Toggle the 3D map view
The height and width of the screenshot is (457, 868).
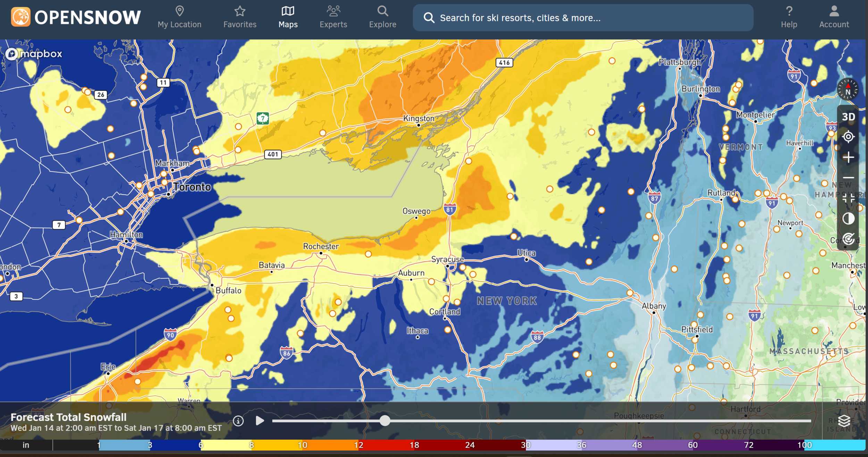[x=848, y=117]
